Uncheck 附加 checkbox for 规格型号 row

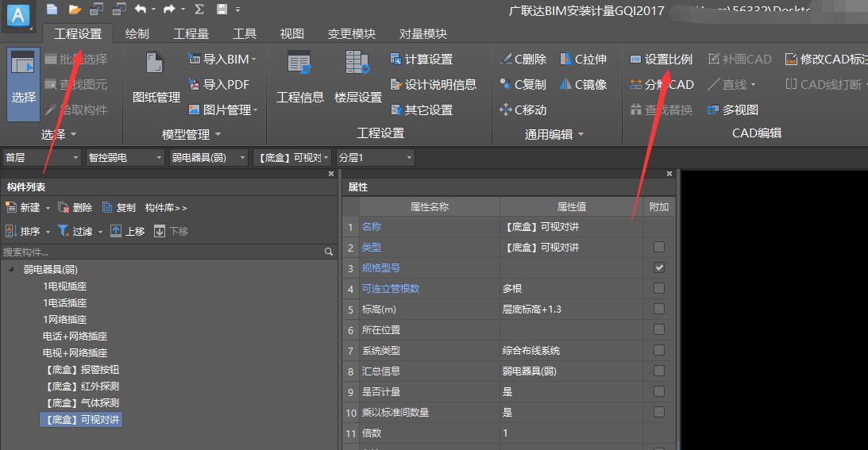coord(659,267)
